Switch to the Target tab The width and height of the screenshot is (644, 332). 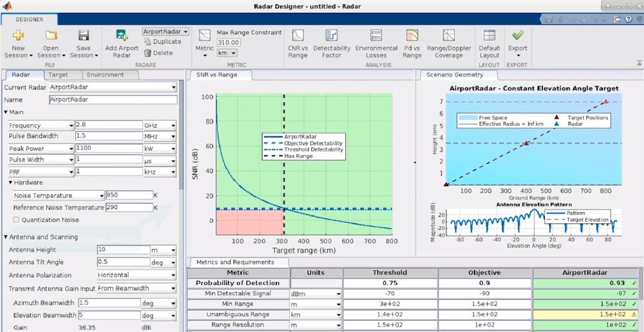59,75
